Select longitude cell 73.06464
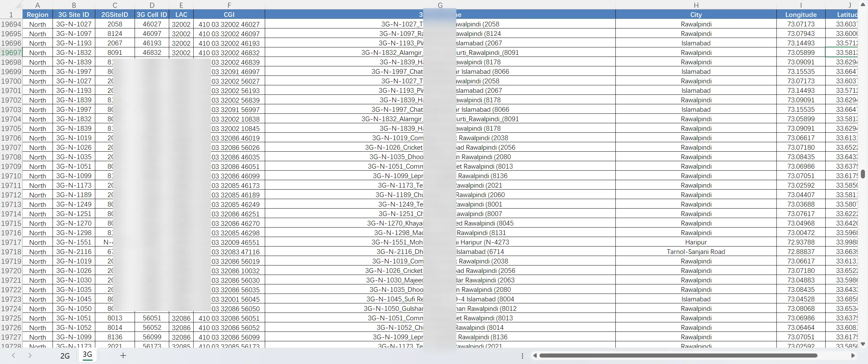 tap(801, 327)
